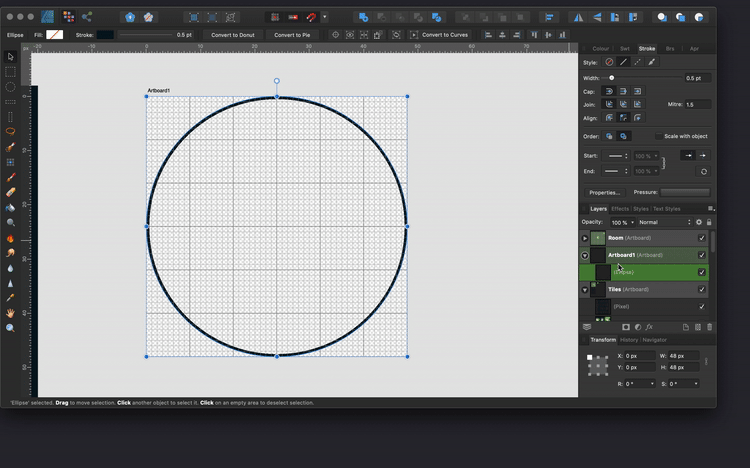Toggle visibility of Tiles artboard
Image resolution: width=750 pixels, height=468 pixels.
click(702, 290)
